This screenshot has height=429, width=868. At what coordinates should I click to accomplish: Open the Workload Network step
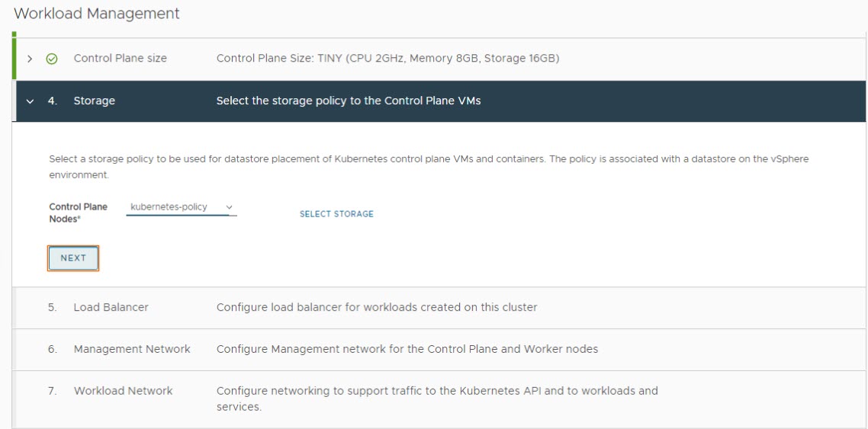[x=123, y=391]
